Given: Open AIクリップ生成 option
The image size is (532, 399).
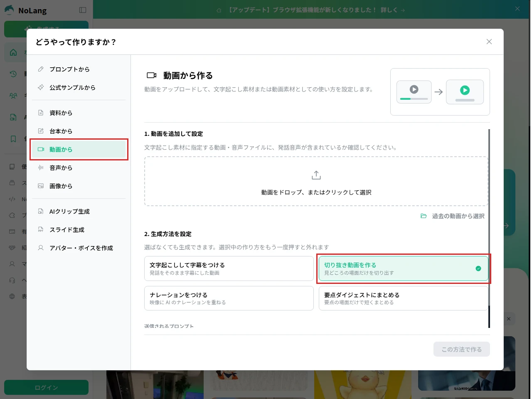Looking at the screenshot, I should 79,211.
